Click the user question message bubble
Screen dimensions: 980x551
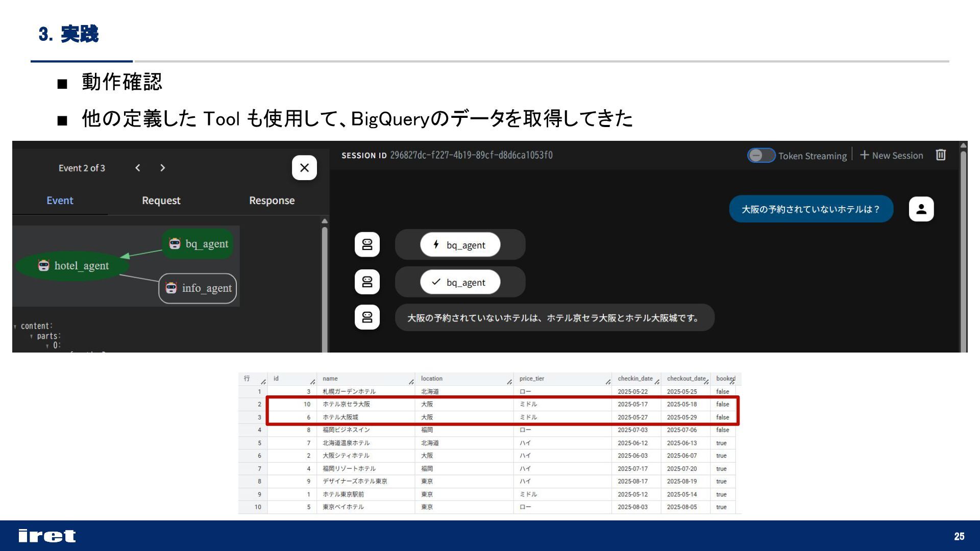pyautogui.click(x=811, y=209)
